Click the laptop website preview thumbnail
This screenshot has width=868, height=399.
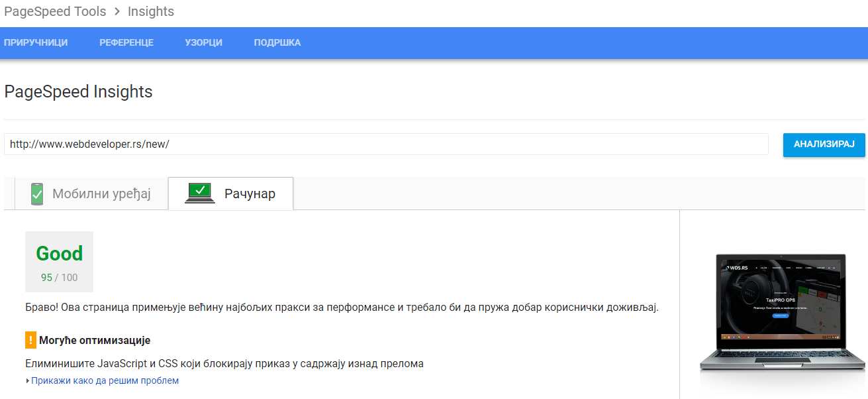[x=783, y=312]
